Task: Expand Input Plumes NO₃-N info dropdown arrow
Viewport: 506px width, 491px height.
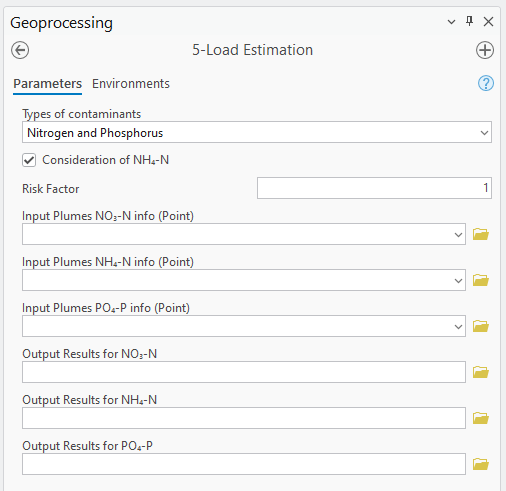Action: coord(458,234)
